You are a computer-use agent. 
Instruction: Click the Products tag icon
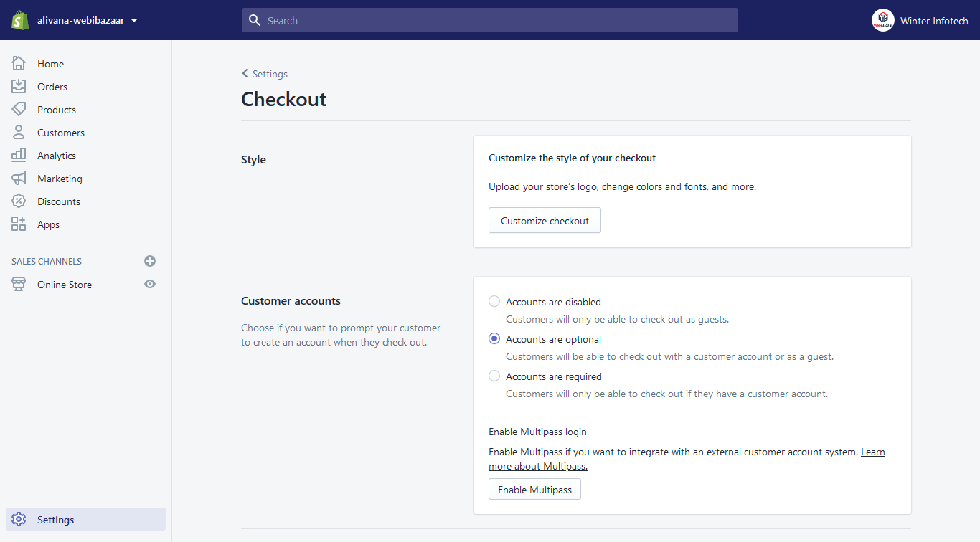pyautogui.click(x=19, y=110)
